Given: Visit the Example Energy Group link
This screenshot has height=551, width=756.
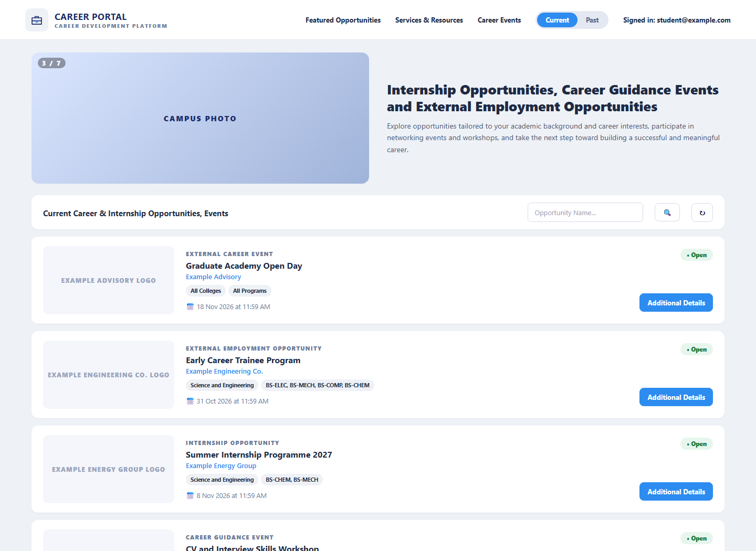Looking at the screenshot, I should click(221, 466).
